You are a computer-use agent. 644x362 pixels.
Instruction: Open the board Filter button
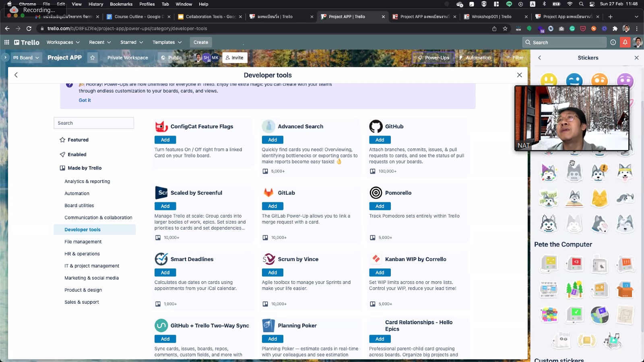click(515, 58)
